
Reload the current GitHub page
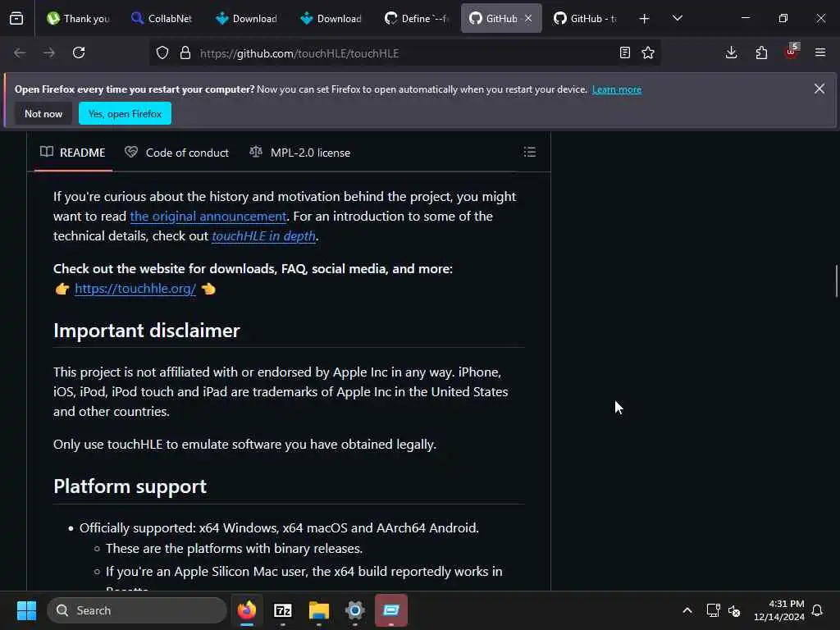(79, 52)
